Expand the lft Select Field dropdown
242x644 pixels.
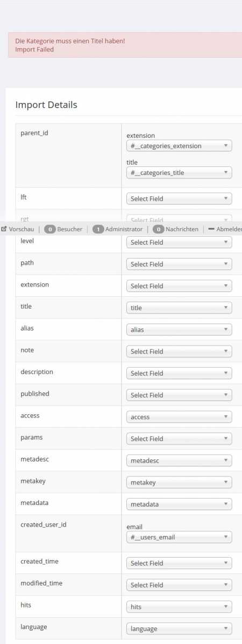(x=179, y=199)
